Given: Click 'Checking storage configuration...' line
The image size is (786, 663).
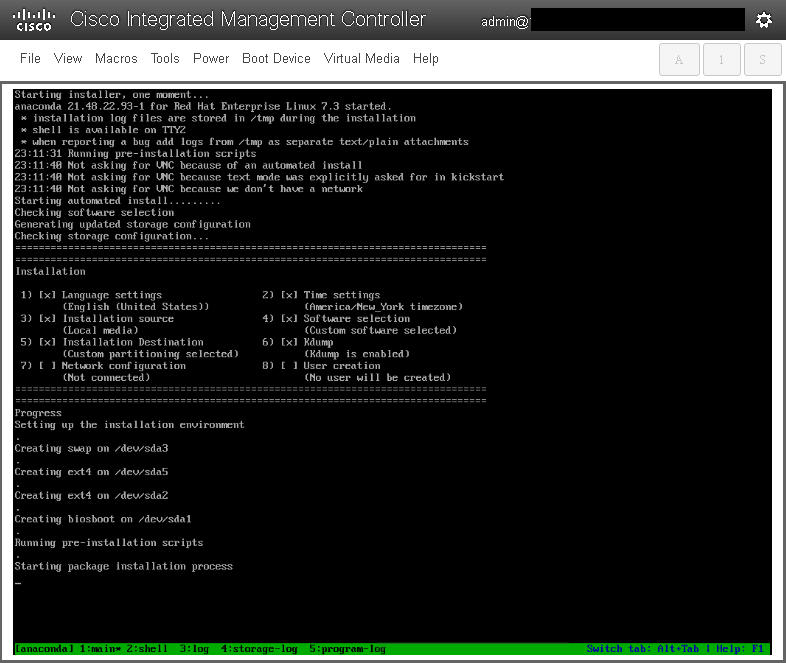Looking at the screenshot, I should point(112,236).
